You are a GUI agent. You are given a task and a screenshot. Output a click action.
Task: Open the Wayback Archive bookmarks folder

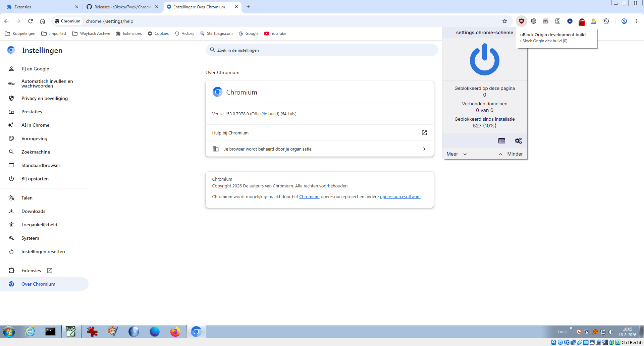pos(91,34)
